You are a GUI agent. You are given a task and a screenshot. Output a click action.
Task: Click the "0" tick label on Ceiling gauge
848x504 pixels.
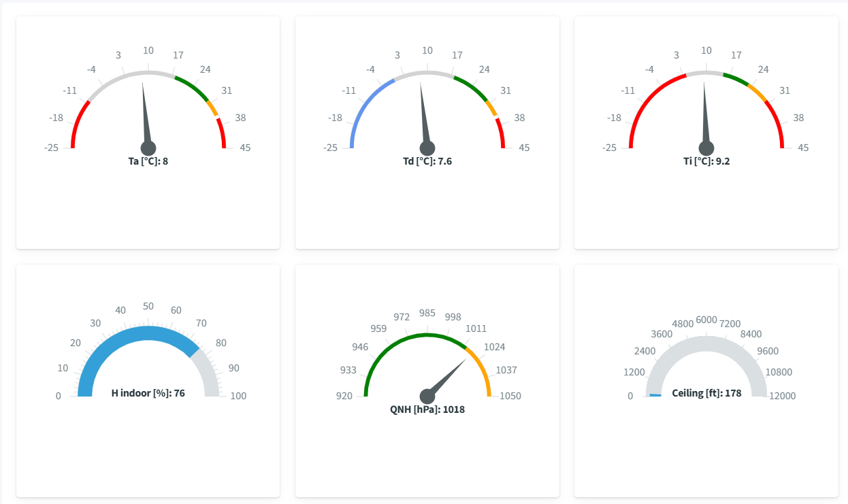point(630,396)
